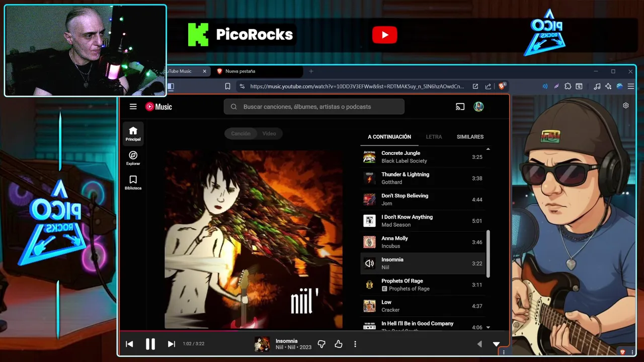Image resolution: width=644 pixels, height=362 pixels.
Task: Pause the current song
Action: click(150, 344)
